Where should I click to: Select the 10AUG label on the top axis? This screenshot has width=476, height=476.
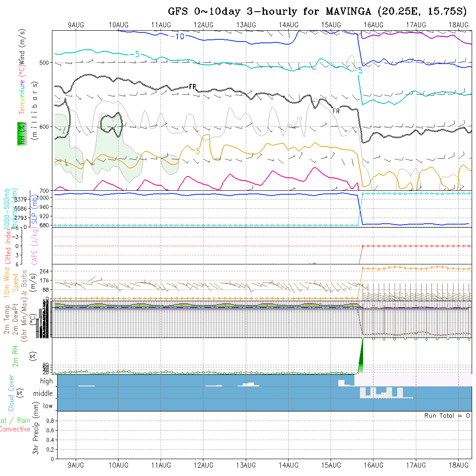pyautogui.click(x=119, y=25)
